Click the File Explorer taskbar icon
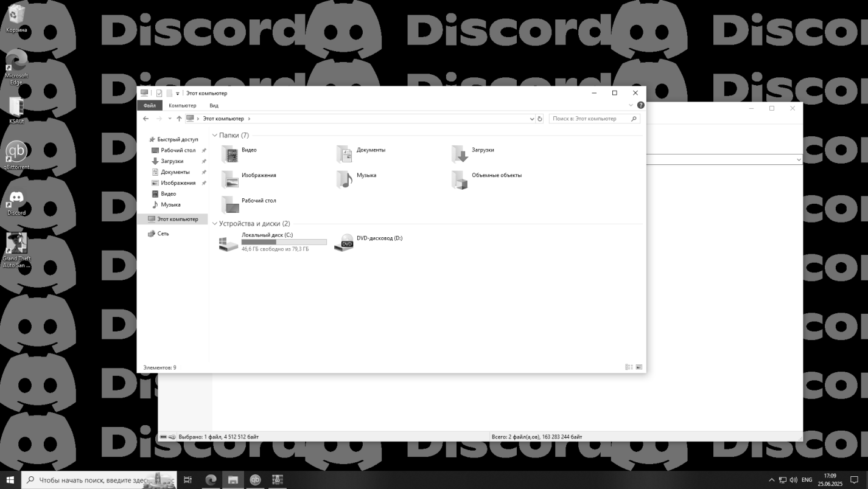This screenshot has height=489, width=868. coord(233,480)
